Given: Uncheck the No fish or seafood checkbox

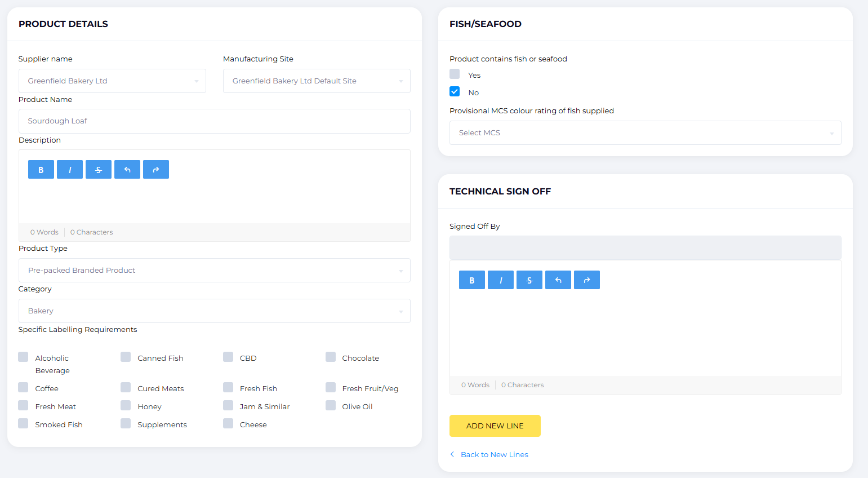Looking at the screenshot, I should (455, 92).
